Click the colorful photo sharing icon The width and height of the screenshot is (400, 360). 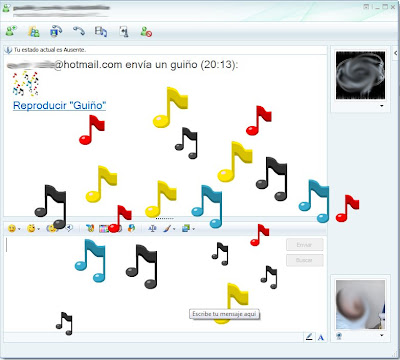[x=104, y=229]
